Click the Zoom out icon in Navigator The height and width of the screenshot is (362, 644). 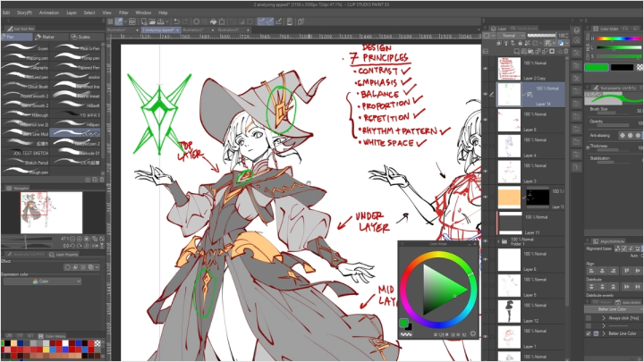pos(72,239)
